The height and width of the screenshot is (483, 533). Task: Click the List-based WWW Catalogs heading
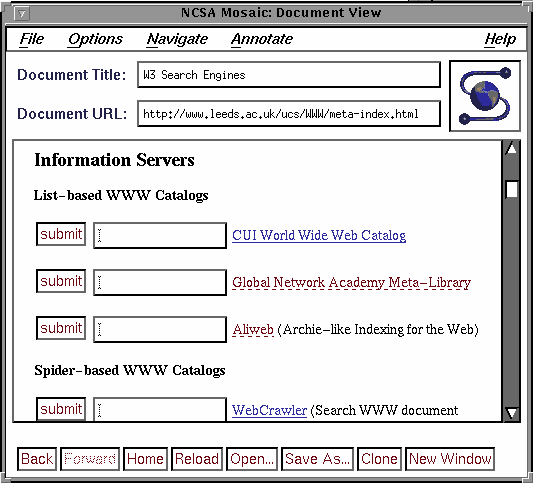121,195
